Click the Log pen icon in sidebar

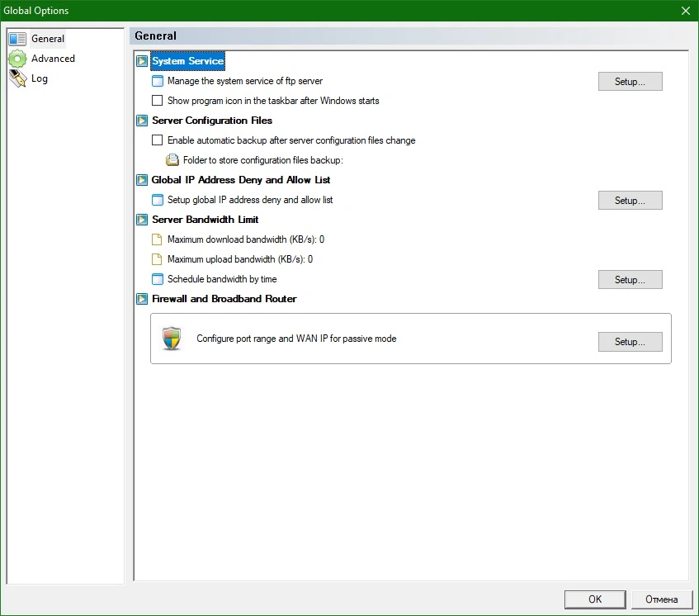click(x=18, y=78)
